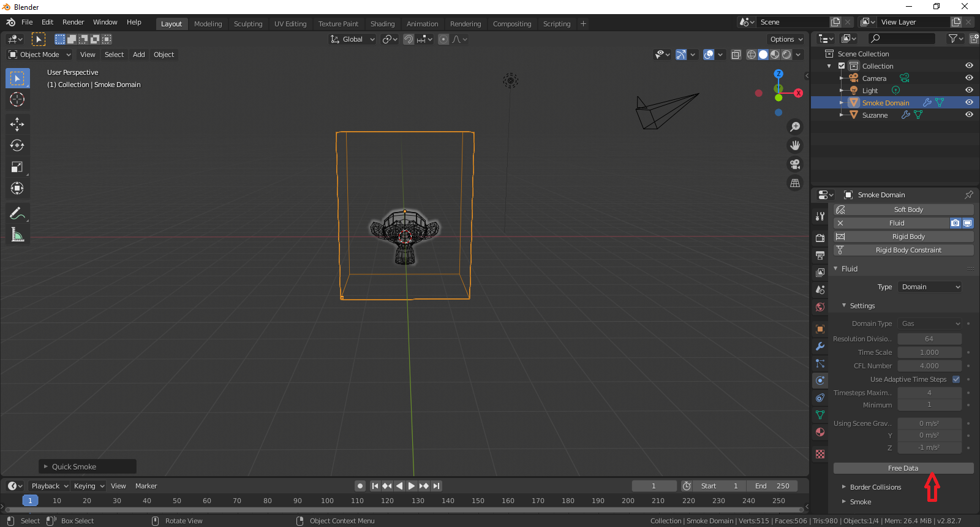Choose the Move tool
The height and width of the screenshot is (527, 980).
[17, 124]
